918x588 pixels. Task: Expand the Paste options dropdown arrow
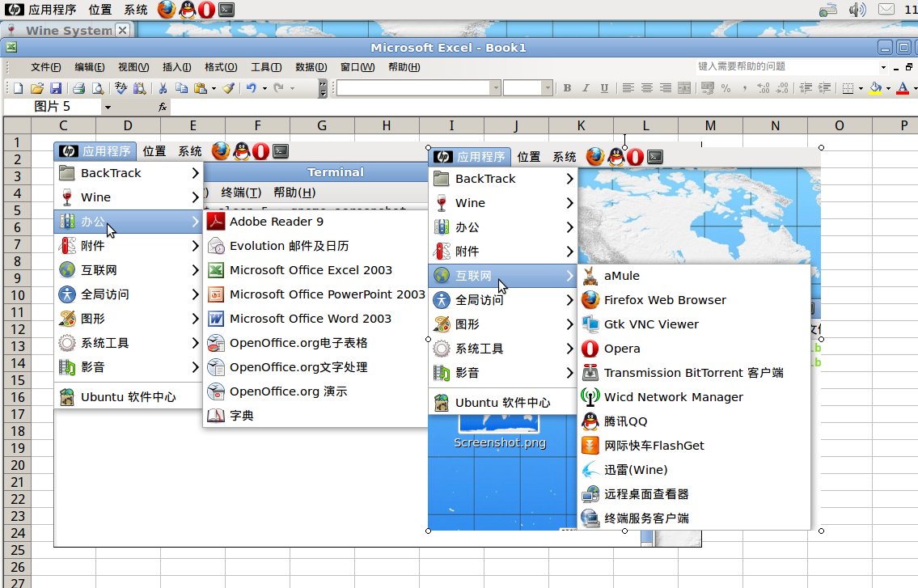[213, 88]
